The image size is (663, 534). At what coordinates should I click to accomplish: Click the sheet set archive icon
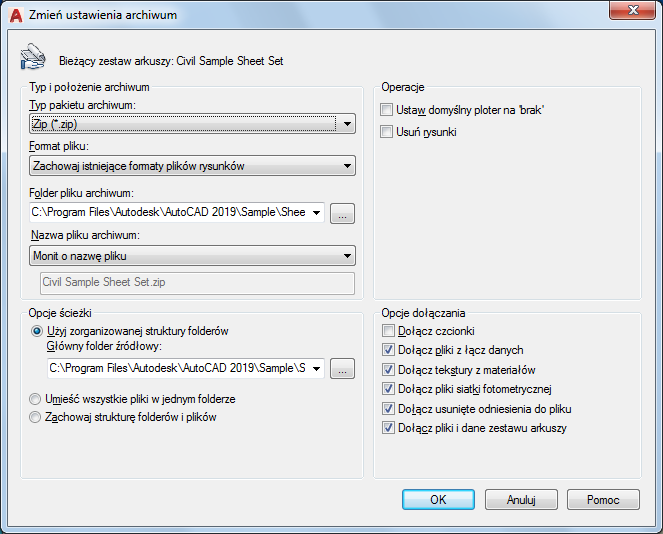[33, 56]
